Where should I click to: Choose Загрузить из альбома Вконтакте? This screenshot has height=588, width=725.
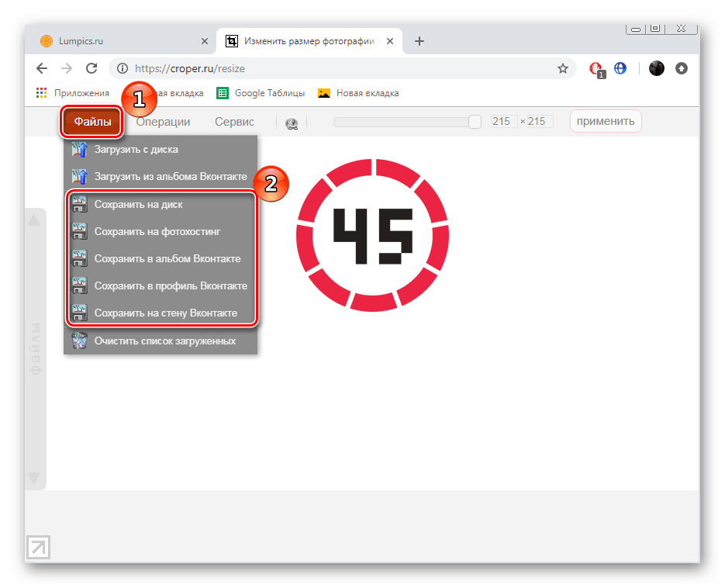160,176
